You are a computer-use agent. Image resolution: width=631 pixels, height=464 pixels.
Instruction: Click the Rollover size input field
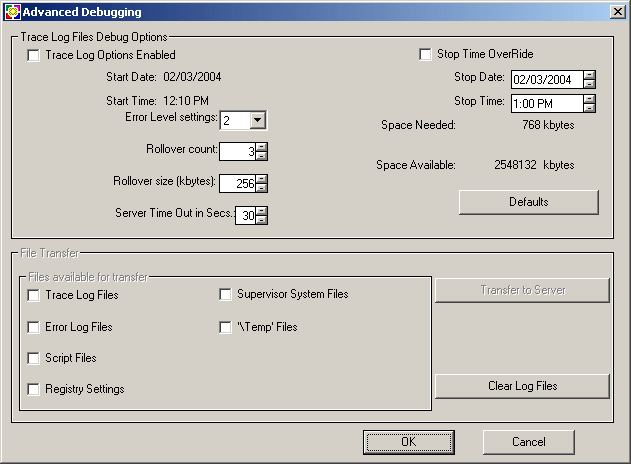click(238, 184)
